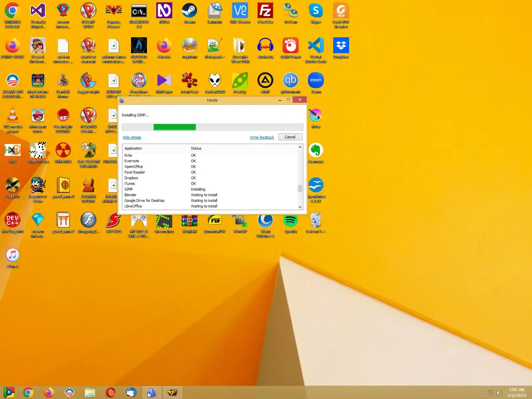The image size is (532, 399).
Task: Select the World of Warcraft desktop icon
Action: 88,50
